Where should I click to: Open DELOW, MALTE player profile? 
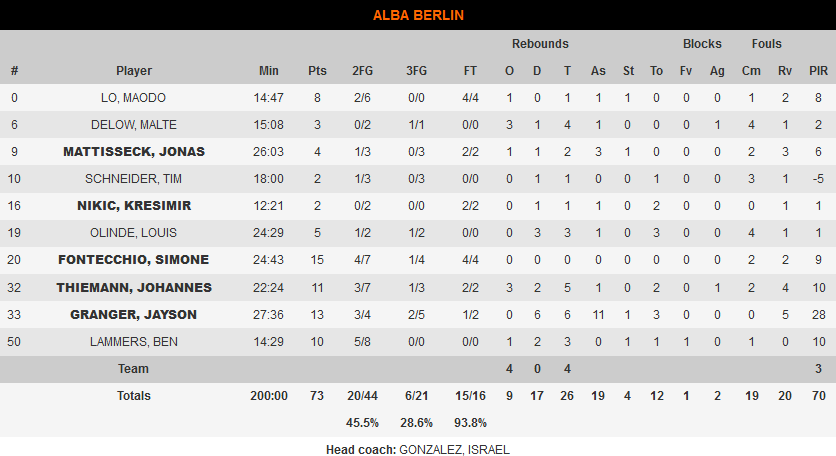tap(134, 125)
